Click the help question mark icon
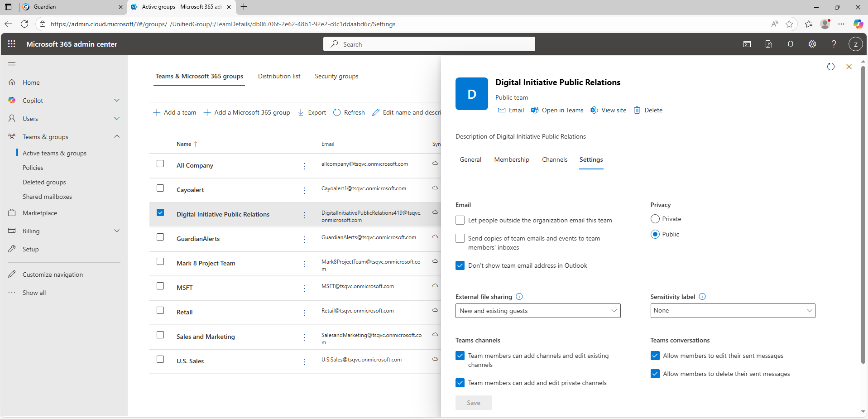The width and height of the screenshot is (868, 419). coord(834,44)
